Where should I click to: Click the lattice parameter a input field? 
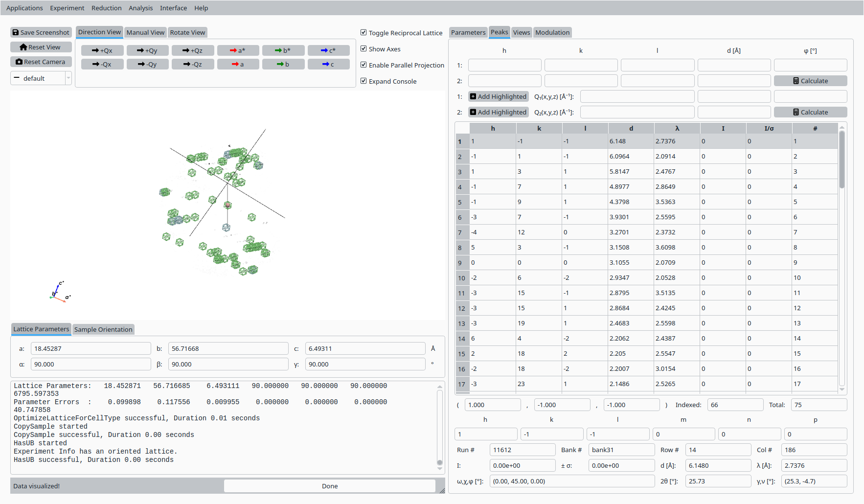pos(91,348)
